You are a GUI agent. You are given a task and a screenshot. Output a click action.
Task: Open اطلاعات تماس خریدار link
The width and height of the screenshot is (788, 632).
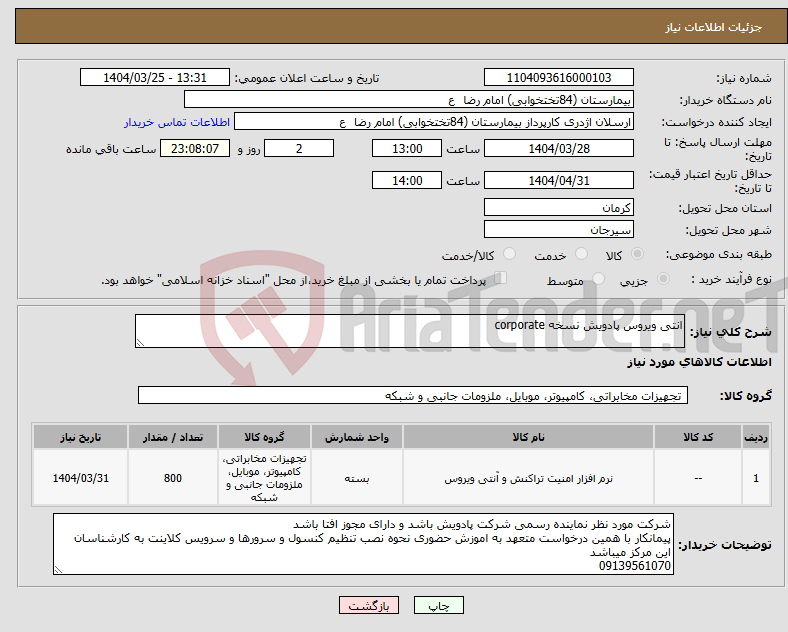177,122
